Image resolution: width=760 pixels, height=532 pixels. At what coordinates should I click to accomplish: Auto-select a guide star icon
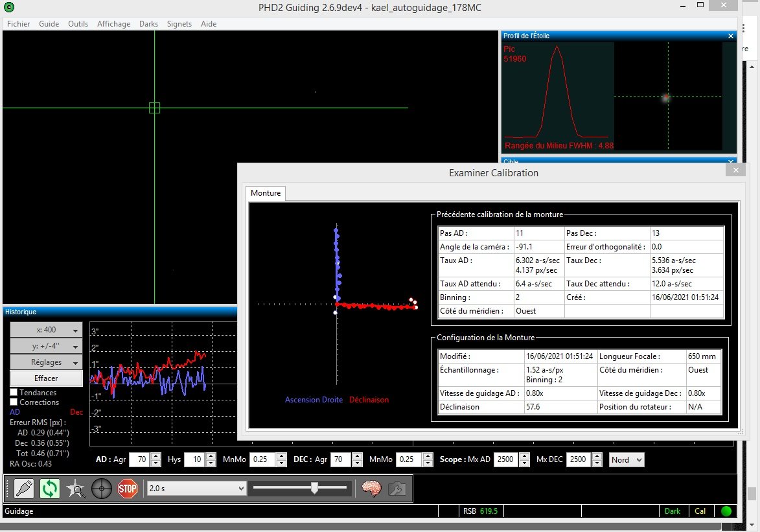pyautogui.click(x=76, y=489)
